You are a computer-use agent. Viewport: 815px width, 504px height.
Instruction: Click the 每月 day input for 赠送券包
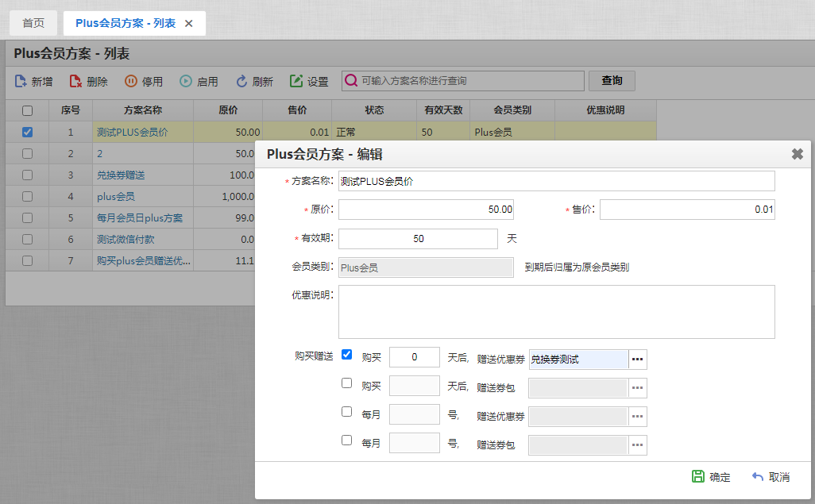point(415,443)
